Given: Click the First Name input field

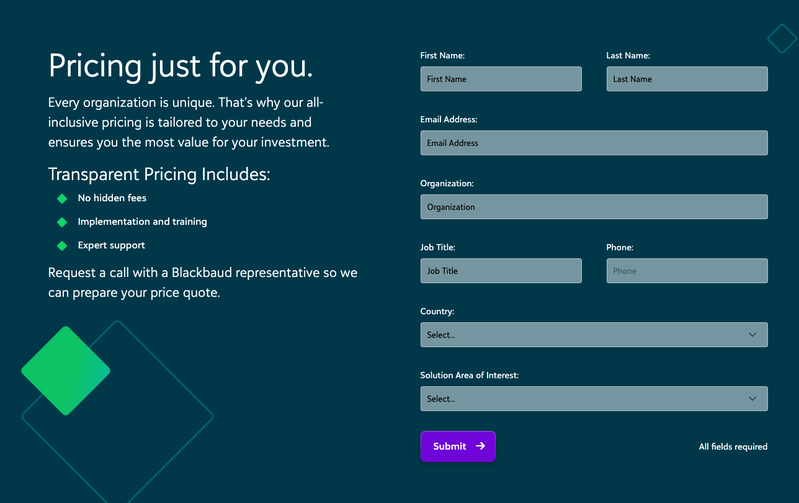Looking at the screenshot, I should [x=501, y=79].
